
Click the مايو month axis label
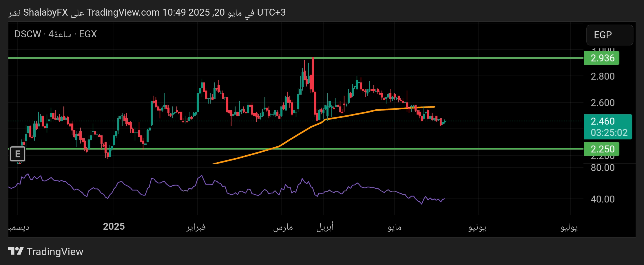click(x=395, y=227)
